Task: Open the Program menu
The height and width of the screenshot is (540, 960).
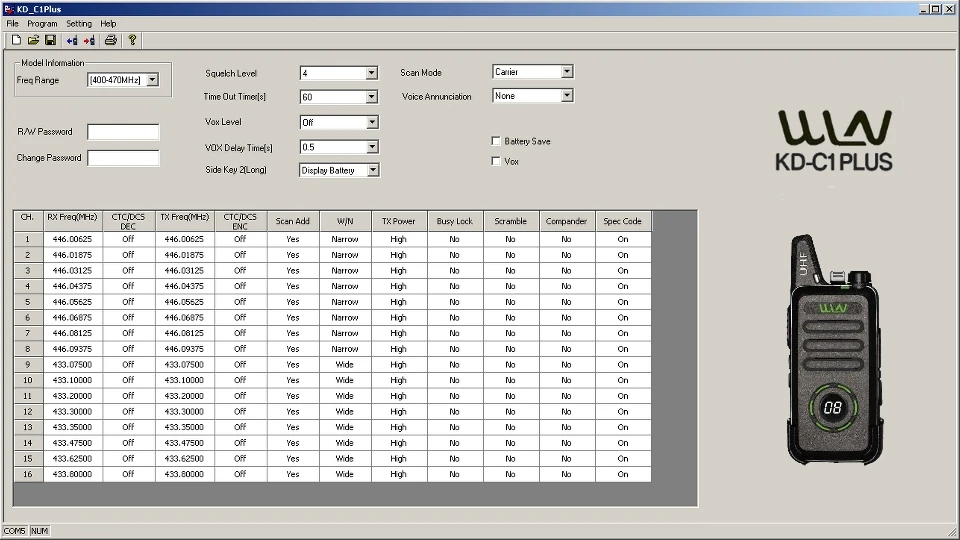Action: coord(42,23)
